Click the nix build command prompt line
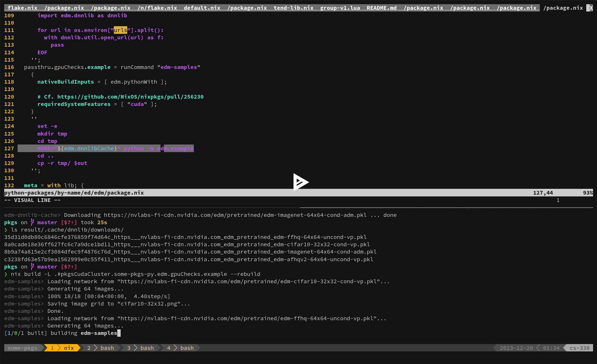Screen dimensions: 597x364 (135, 274)
